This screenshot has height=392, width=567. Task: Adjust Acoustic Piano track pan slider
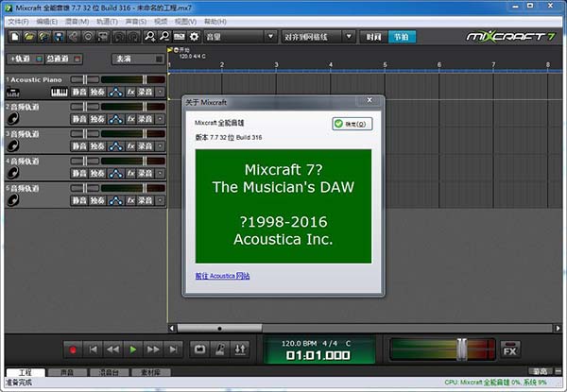pyautogui.click(x=85, y=78)
